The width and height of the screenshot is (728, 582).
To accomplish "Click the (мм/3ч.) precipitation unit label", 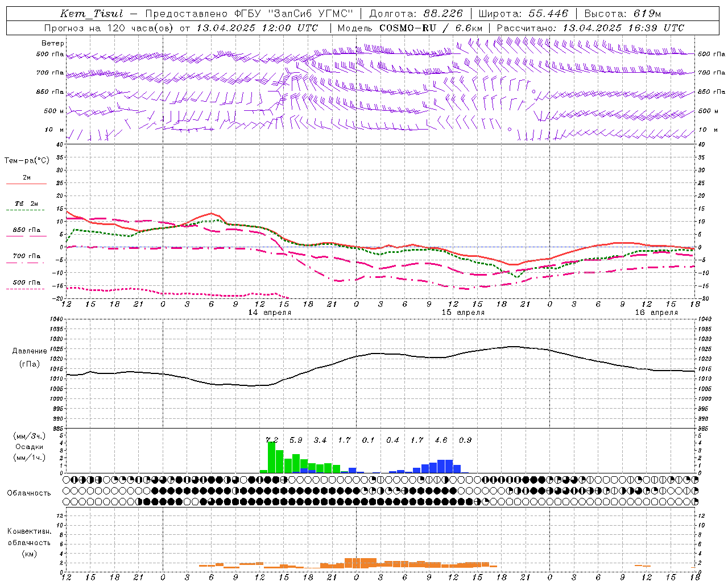I will pyautogui.click(x=29, y=436).
